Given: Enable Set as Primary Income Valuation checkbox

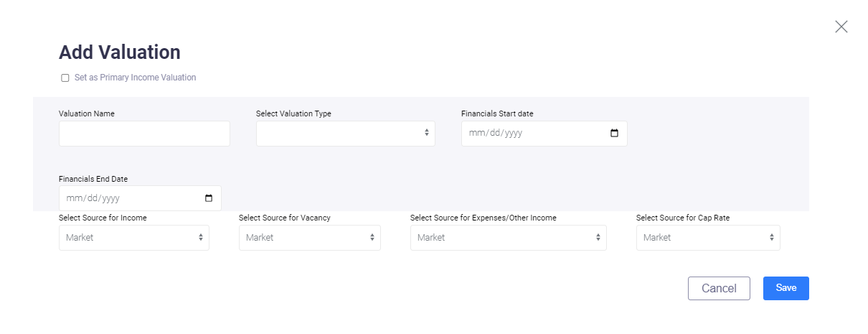Looking at the screenshot, I should pos(65,78).
